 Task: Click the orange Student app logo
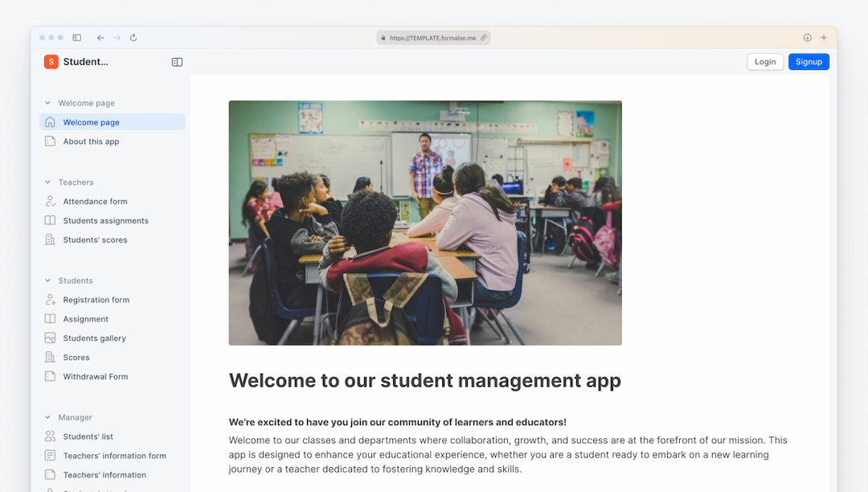51,61
